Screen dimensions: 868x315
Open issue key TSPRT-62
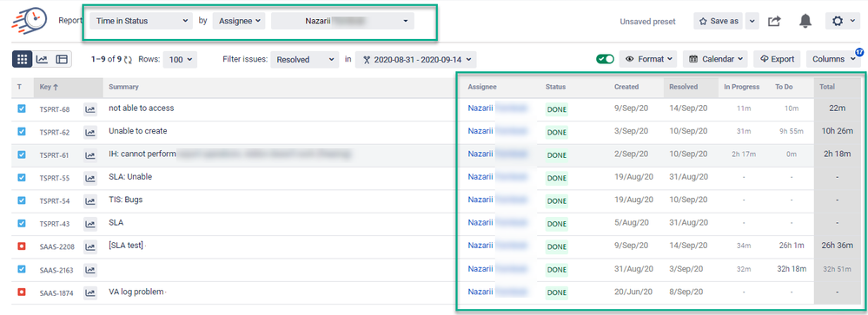tap(55, 132)
